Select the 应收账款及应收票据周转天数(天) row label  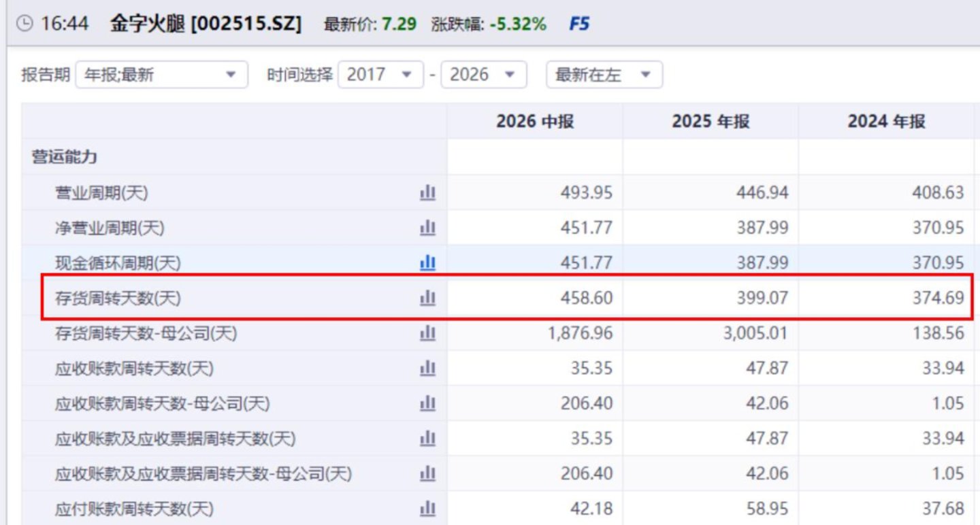pyautogui.click(x=176, y=439)
